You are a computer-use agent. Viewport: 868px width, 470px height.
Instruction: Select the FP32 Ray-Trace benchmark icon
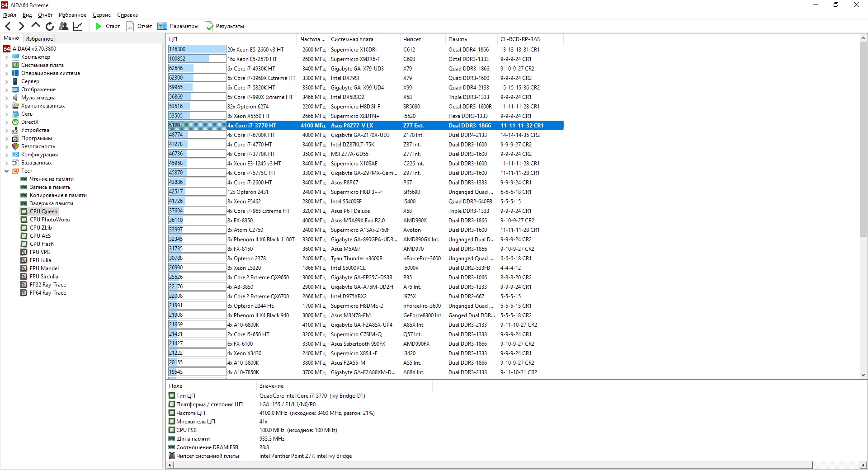[x=24, y=285]
